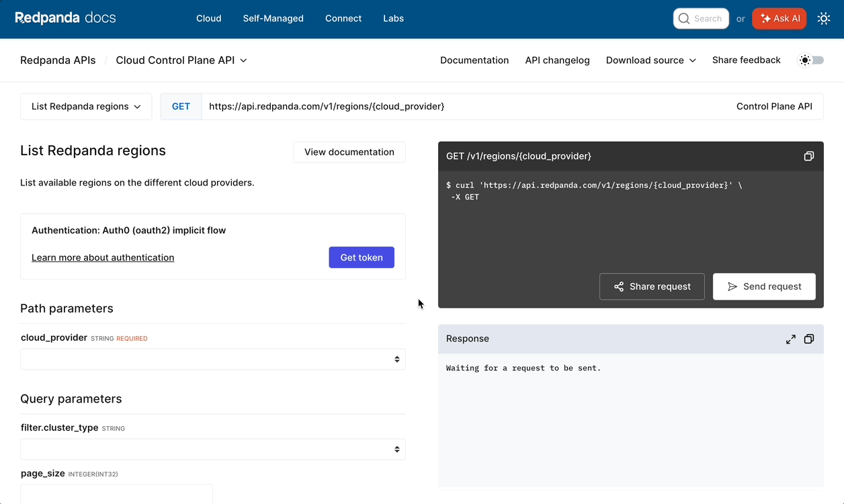The width and height of the screenshot is (844, 504).
Task: Select the Documentation tab
Action: [474, 60]
